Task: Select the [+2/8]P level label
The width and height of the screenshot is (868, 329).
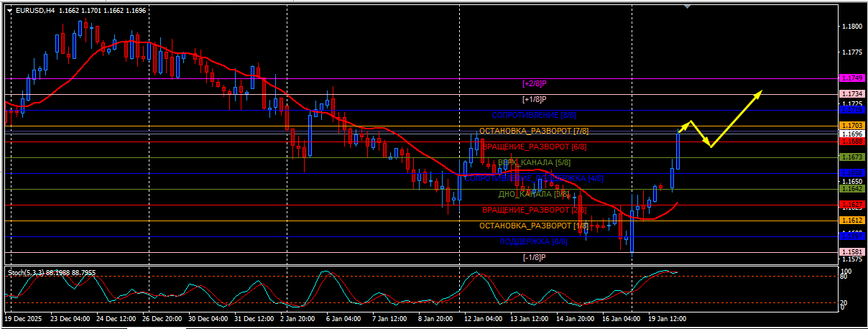Action: point(534,83)
